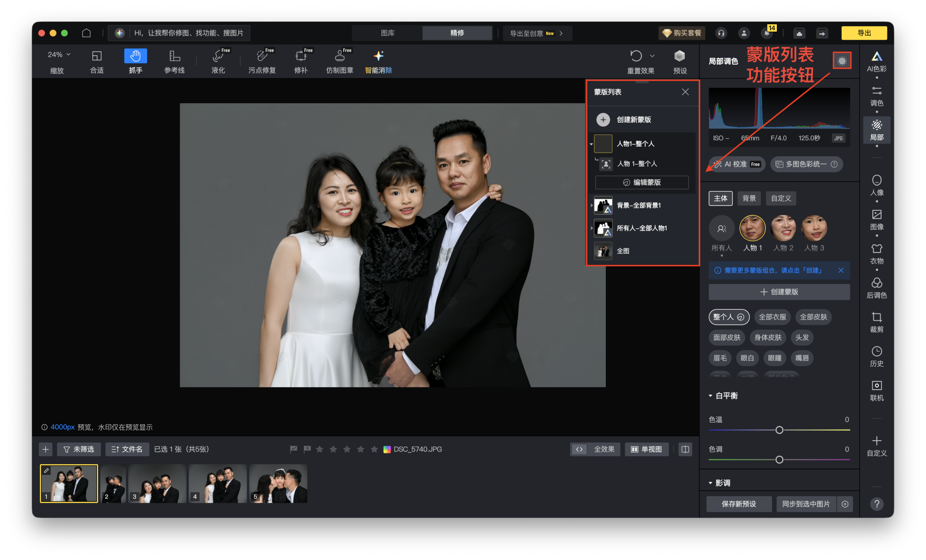Collapse the 白平衡 section
926x560 pixels.
click(710, 396)
